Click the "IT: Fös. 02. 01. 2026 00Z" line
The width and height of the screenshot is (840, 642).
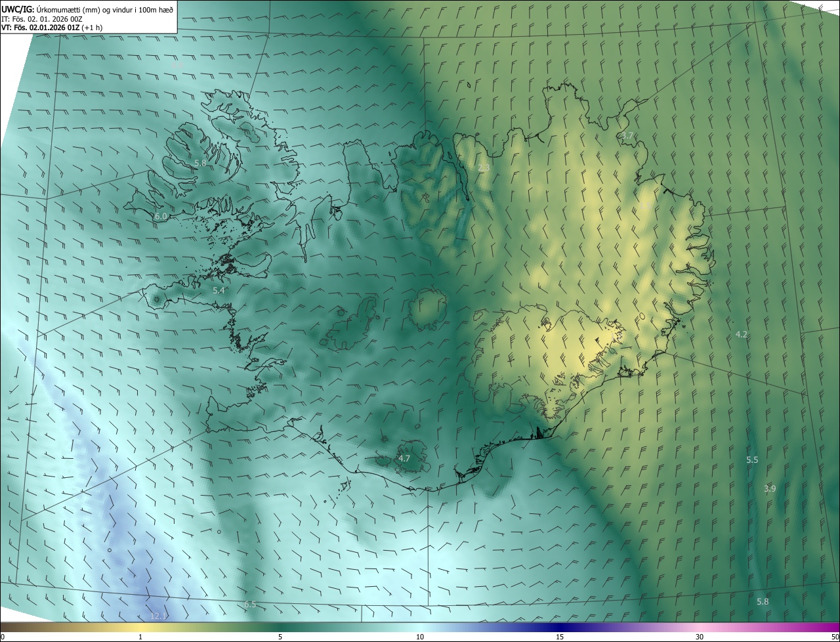coord(42,18)
